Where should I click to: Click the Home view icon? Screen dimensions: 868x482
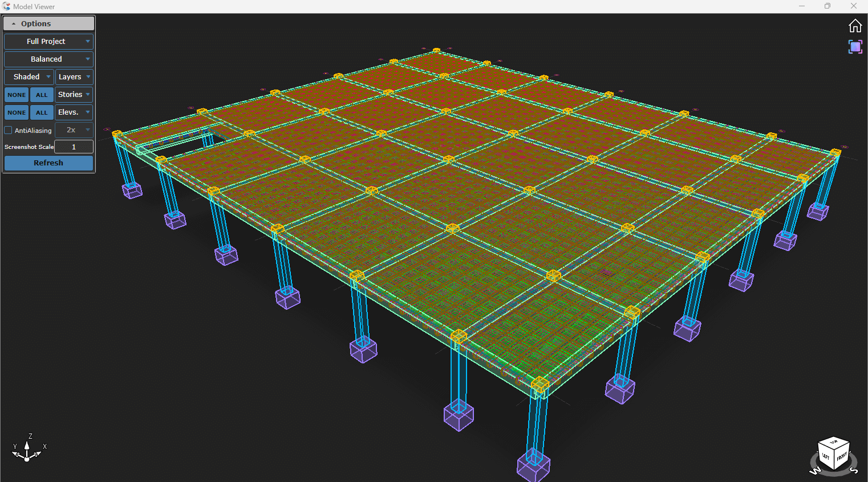click(855, 26)
